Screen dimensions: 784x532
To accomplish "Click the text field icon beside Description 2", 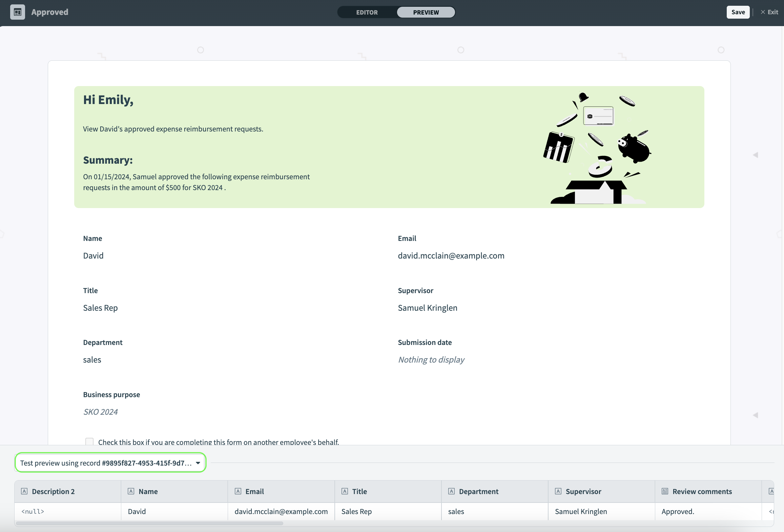I will (x=24, y=491).
